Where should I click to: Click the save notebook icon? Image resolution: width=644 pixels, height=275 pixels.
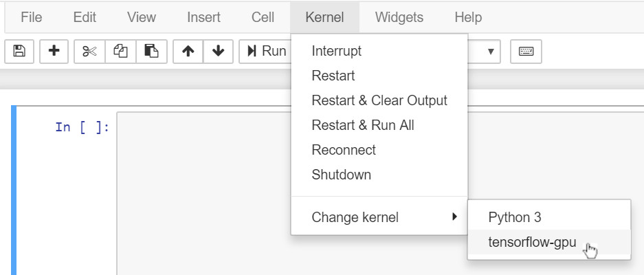pos(19,52)
